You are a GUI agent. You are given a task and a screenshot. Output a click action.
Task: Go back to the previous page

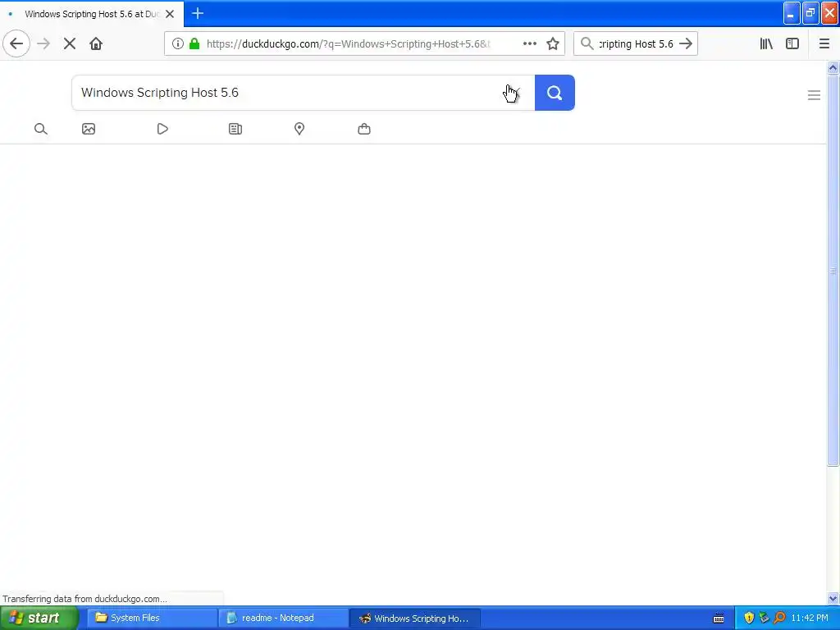point(16,43)
